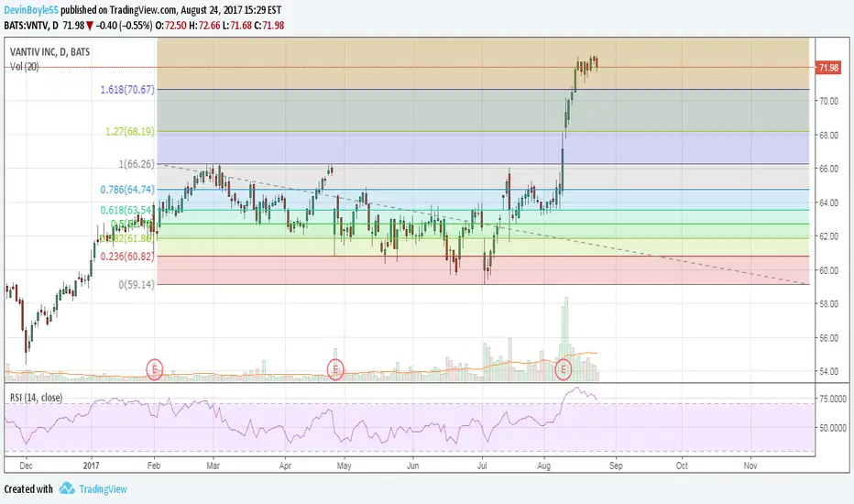
Task: Click the 66.00 price axis label
Action: click(827, 169)
